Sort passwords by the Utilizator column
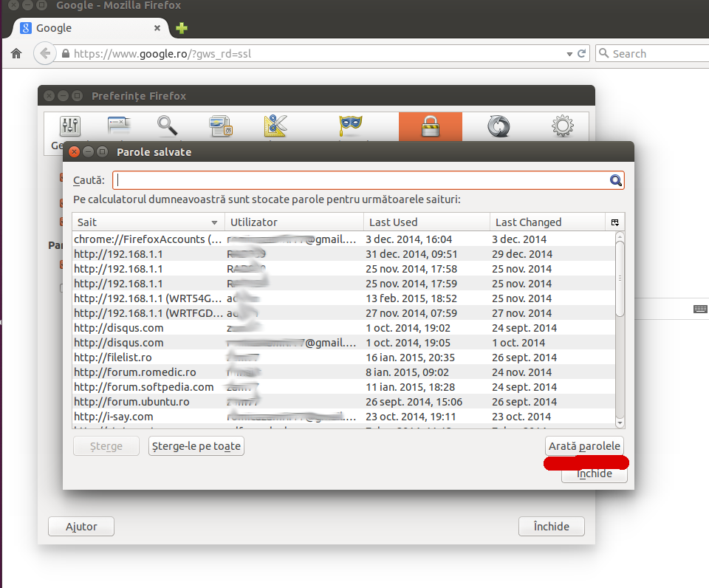Viewport: 709px width, 588px height. point(295,222)
